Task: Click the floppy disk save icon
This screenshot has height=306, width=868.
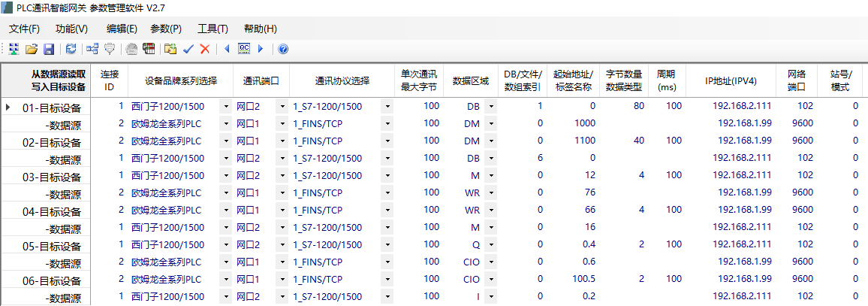Action: pos(48,49)
